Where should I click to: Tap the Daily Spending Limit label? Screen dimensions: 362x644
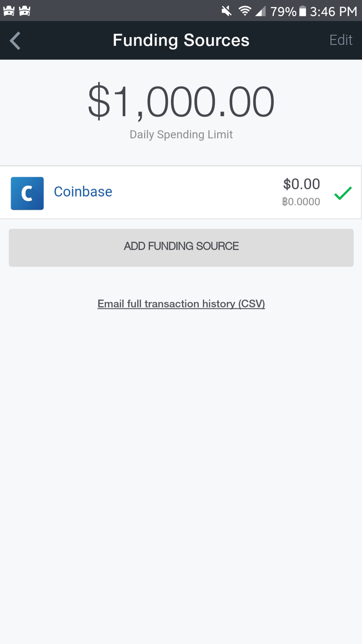coord(181,134)
